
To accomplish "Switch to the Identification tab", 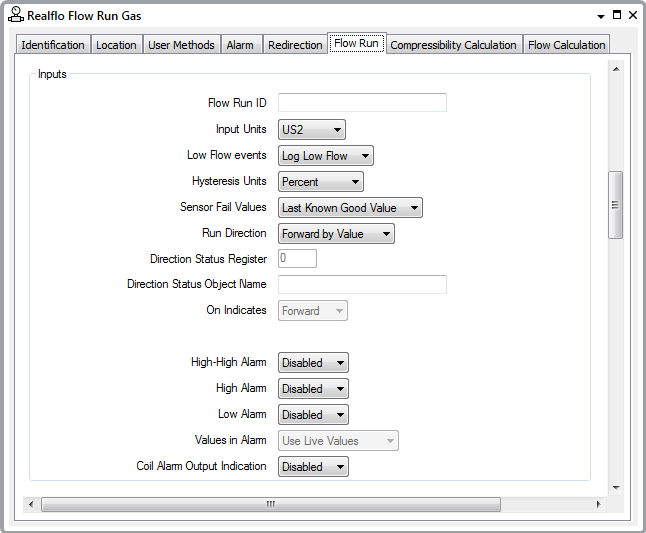I will point(53,45).
